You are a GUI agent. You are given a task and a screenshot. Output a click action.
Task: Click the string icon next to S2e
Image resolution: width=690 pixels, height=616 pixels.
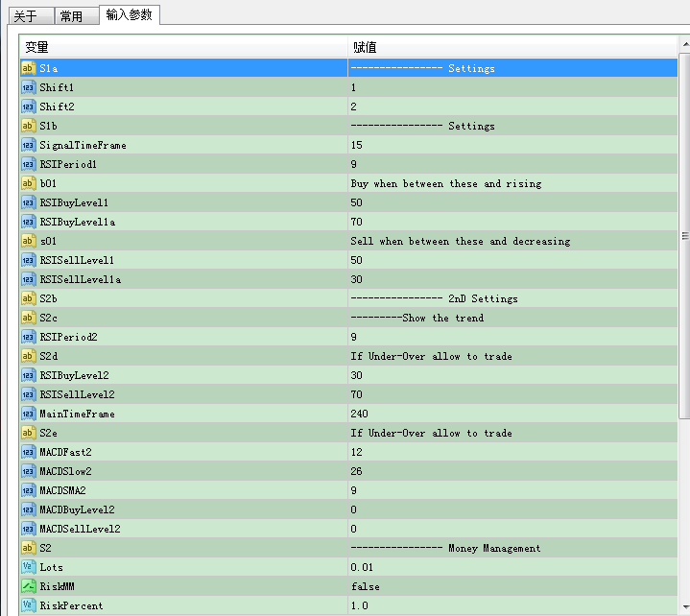(x=28, y=433)
